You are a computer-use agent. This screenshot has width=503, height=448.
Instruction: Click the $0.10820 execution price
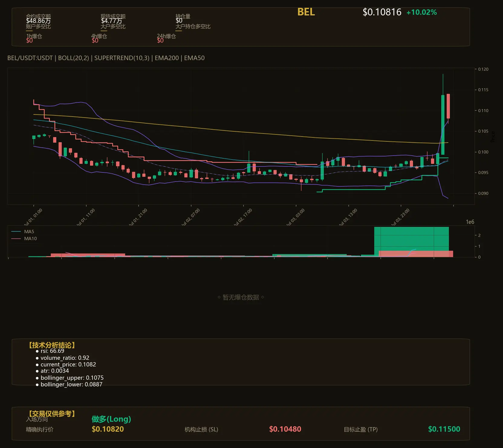(x=108, y=429)
